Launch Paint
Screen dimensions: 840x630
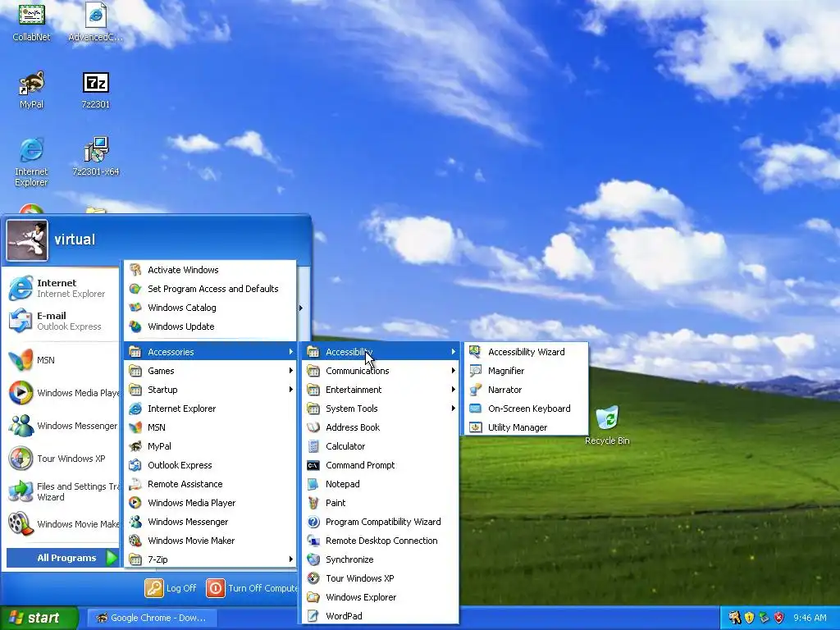381,503
